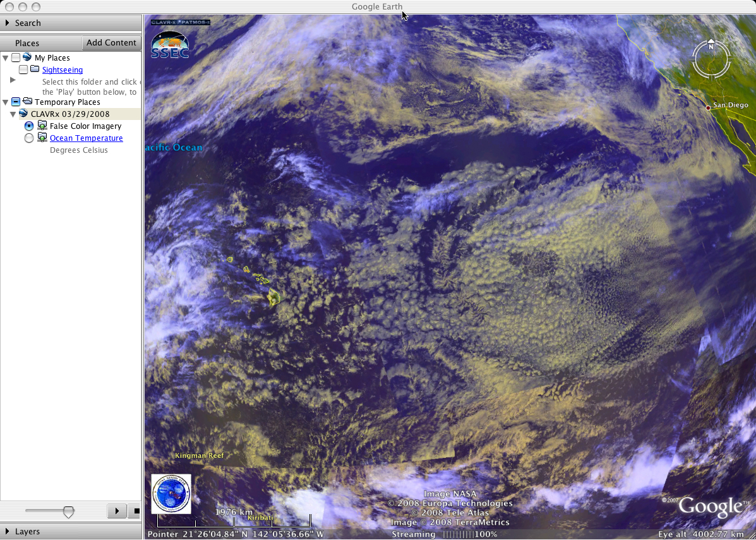Select the False Color Imagery label
Viewport: 756px width, 540px height.
tap(85, 126)
